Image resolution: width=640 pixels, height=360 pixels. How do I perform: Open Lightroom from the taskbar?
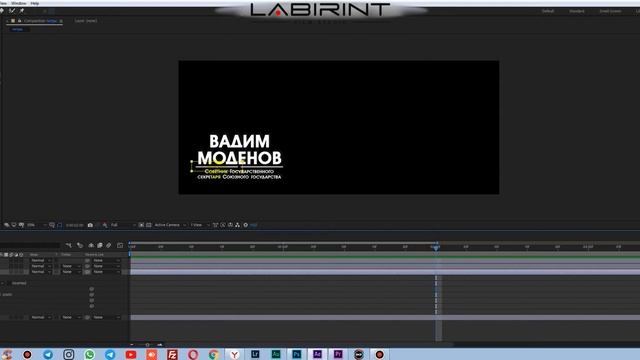click(255, 354)
